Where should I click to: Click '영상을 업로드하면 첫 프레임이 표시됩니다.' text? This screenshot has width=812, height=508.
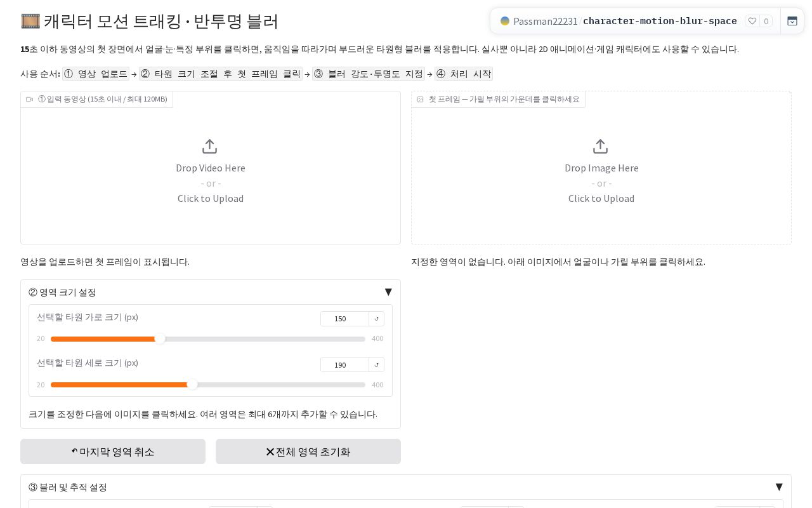pos(105,262)
